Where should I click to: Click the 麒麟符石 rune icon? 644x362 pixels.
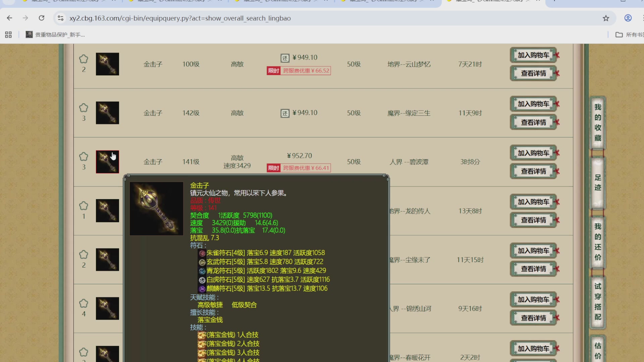[202, 289]
